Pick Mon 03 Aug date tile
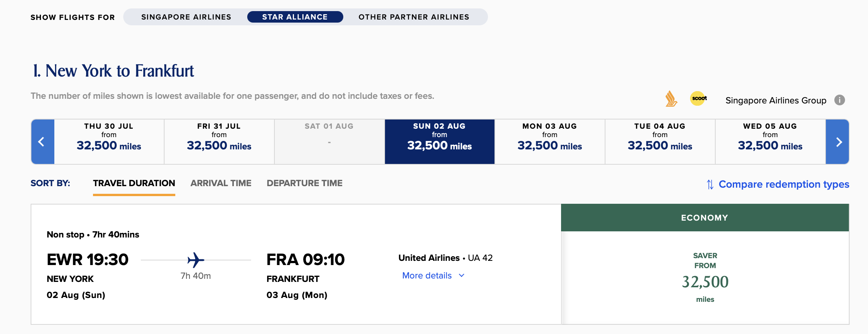Screen dimensions: 868x334 coord(550,142)
